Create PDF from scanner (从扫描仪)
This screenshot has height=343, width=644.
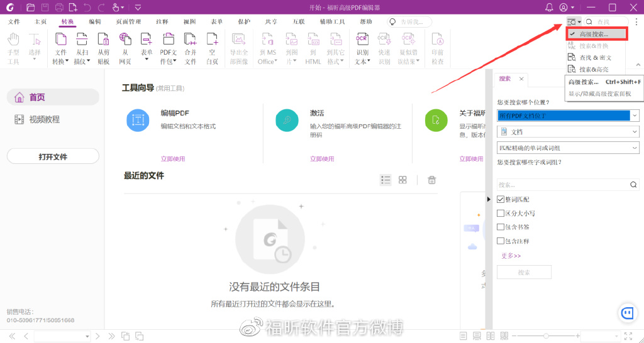click(x=82, y=49)
